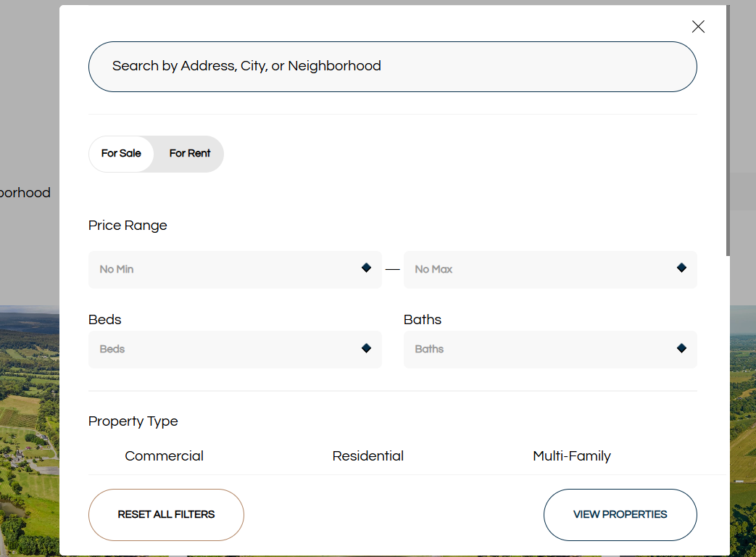Screen dimensions: 756x557
Task: Click the diamond arrow in the No Min field
Action: (x=366, y=268)
